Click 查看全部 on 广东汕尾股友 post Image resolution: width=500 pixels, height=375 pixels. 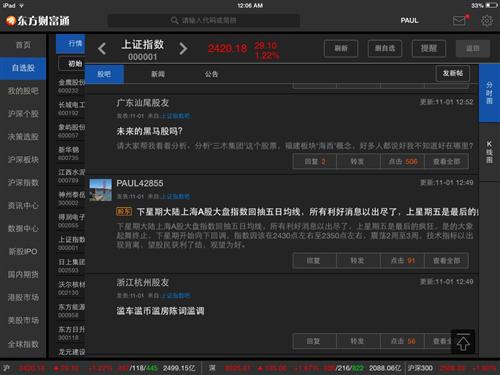coord(447,162)
